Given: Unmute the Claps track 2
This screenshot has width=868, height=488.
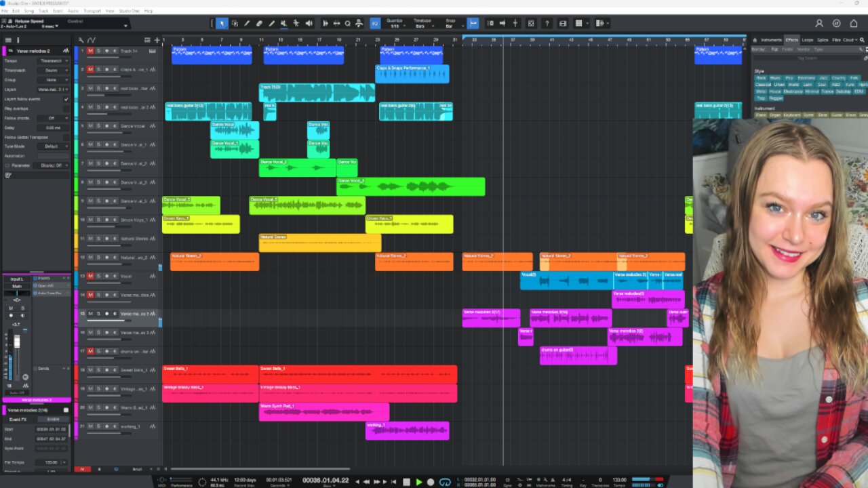Looking at the screenshot, I should [x=90, y=69].
